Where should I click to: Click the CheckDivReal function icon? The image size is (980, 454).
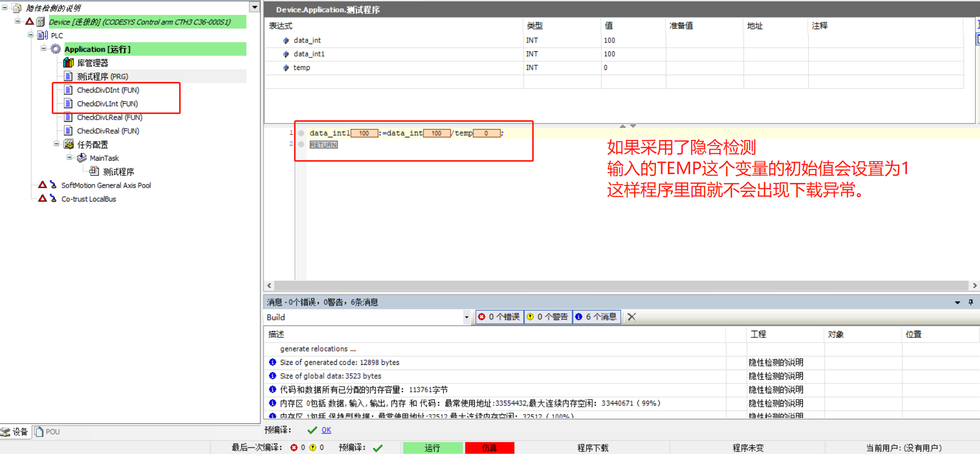pos(68,131)
